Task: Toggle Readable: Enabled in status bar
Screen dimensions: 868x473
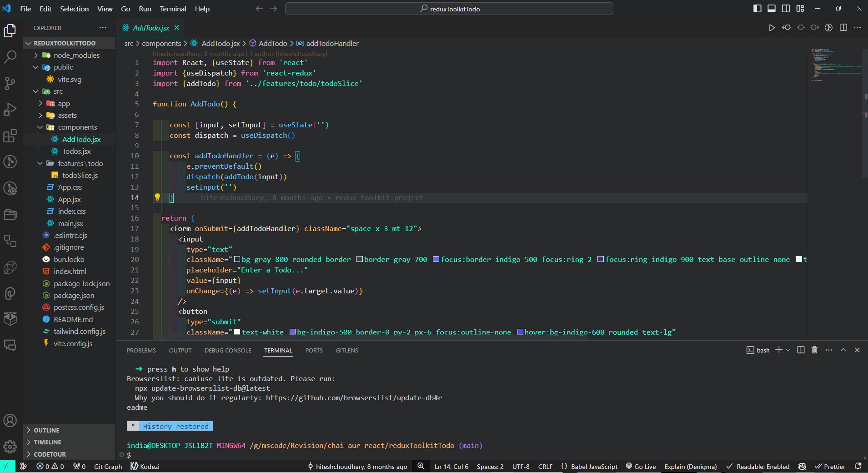Action: click(x=758, y=466)
